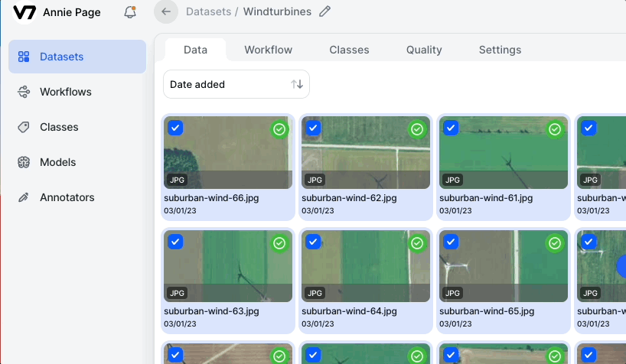Switch to the Classes tab
Image resolution: width=626 pixels, height=364 pixels.
coord(349,50)
